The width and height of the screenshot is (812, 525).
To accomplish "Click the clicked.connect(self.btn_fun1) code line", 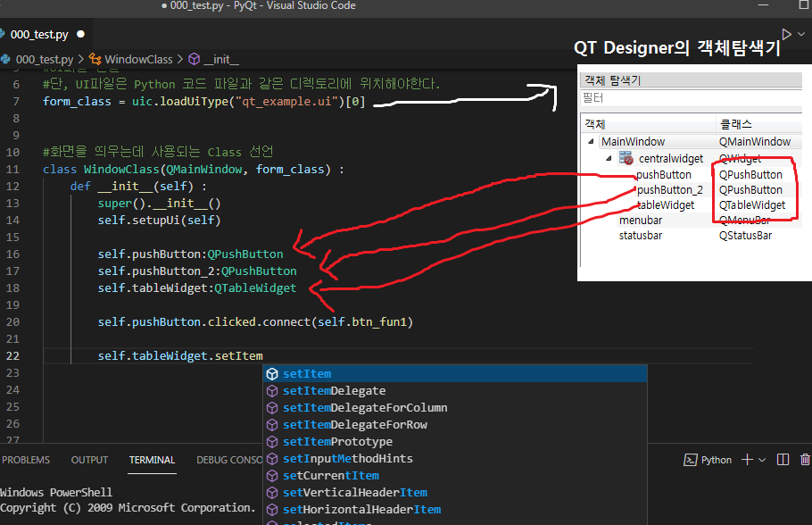I will [255, 321].
